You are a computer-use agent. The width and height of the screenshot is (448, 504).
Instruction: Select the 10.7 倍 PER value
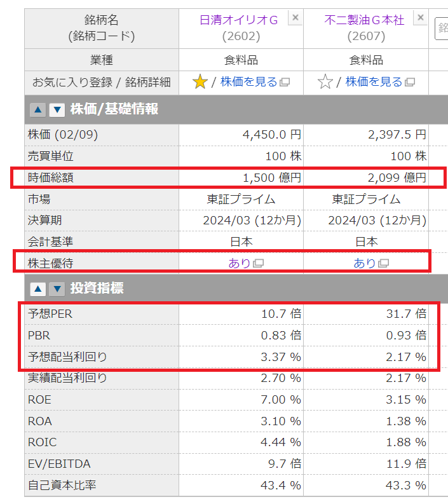pyautogui.click(x=282, y=314)
